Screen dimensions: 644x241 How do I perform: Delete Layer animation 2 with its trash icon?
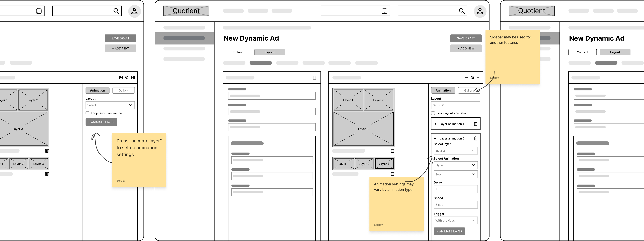coord(476,138)
